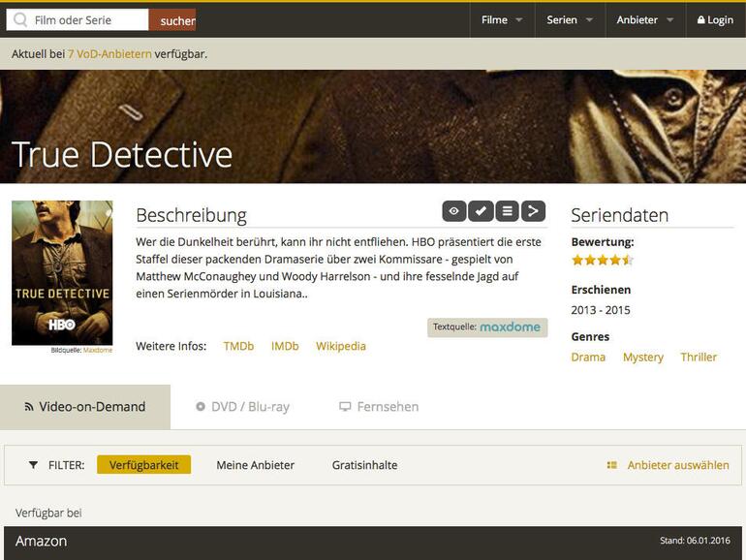The width and height of the screenshot is (746, 560).
Task: Expand the Serien dropdown menu
Action: (x=570, y=20)
